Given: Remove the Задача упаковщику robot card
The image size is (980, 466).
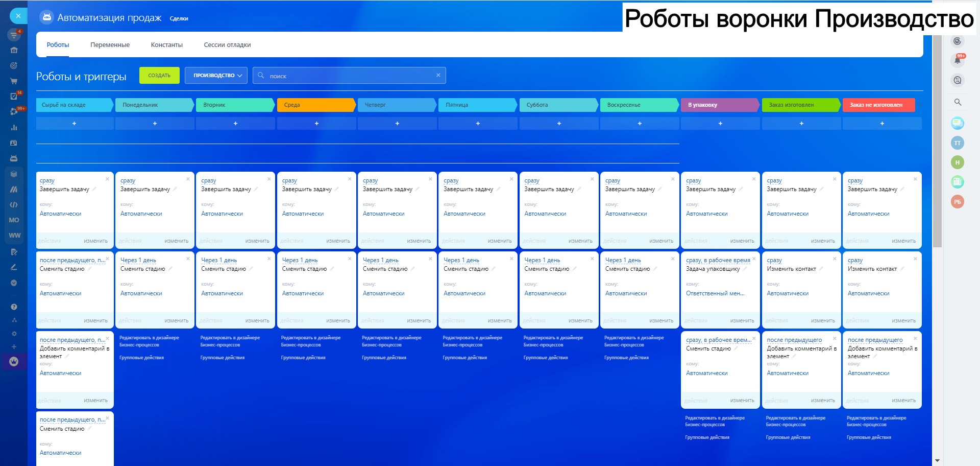Looking at the screenshot, I should point(754,259).
